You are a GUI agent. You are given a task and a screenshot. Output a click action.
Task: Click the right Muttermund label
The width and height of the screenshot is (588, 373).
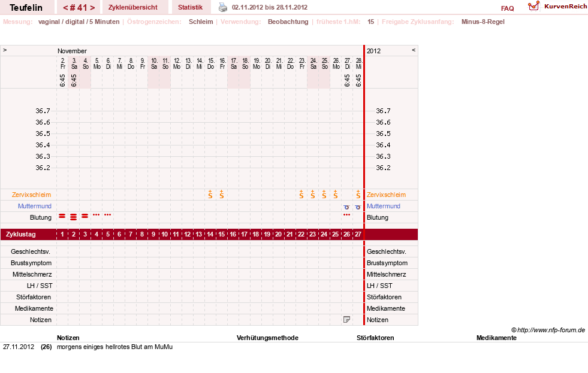[383, 206]
